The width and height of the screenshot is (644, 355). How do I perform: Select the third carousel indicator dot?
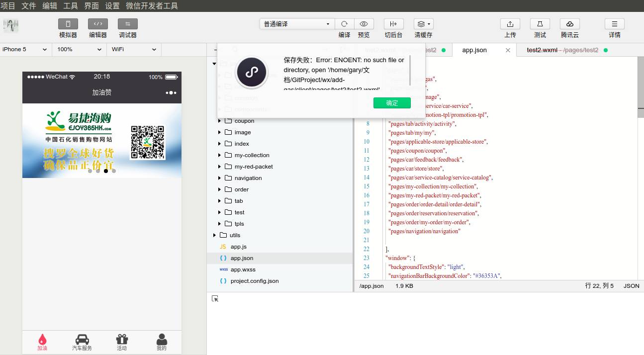coord(106,171)
